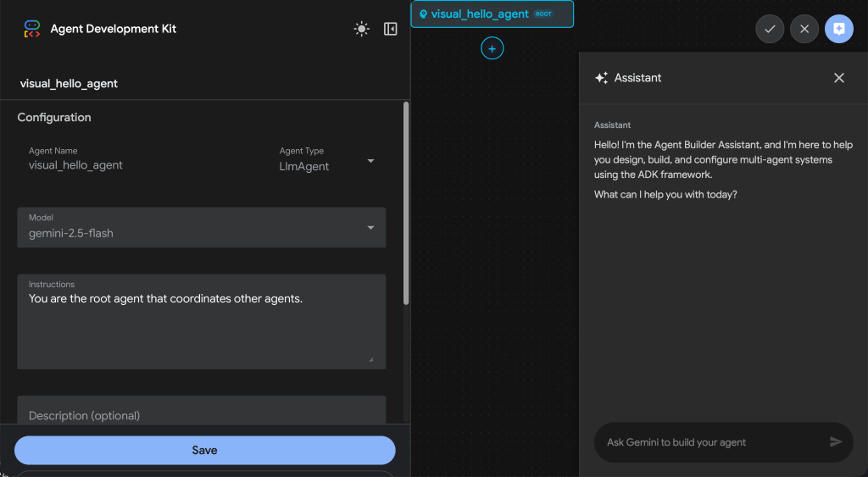Viewport: 868px width, 477px height.
Task: Click the plus button below the root node
Action: point(492,49)
